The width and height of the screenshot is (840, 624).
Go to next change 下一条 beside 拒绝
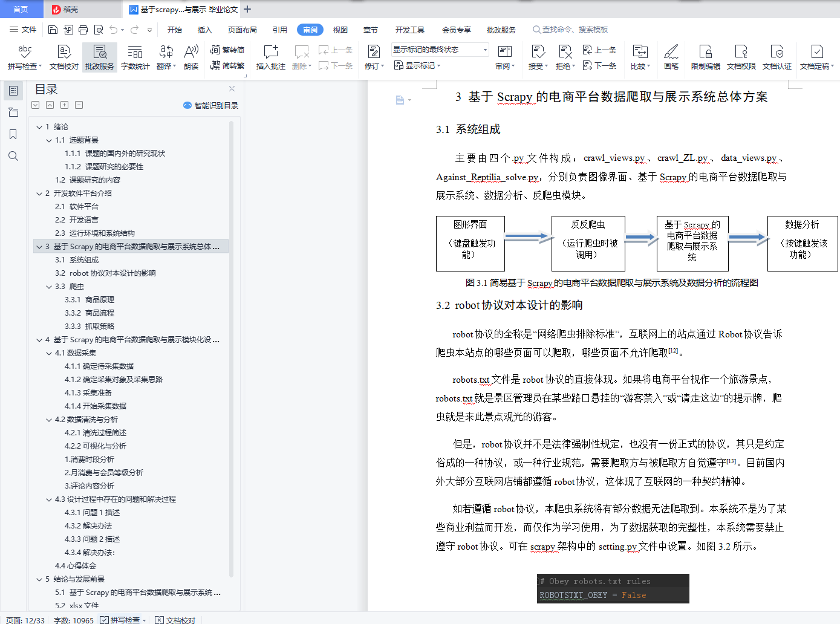[x=599, y=65]
